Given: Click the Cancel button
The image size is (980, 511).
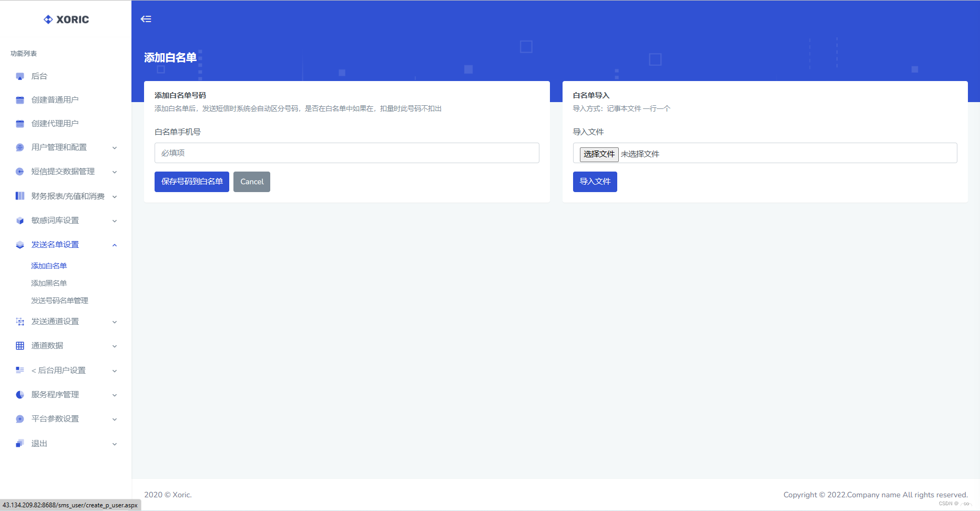Looking at the screenshot, I should [x=252, y=182].
